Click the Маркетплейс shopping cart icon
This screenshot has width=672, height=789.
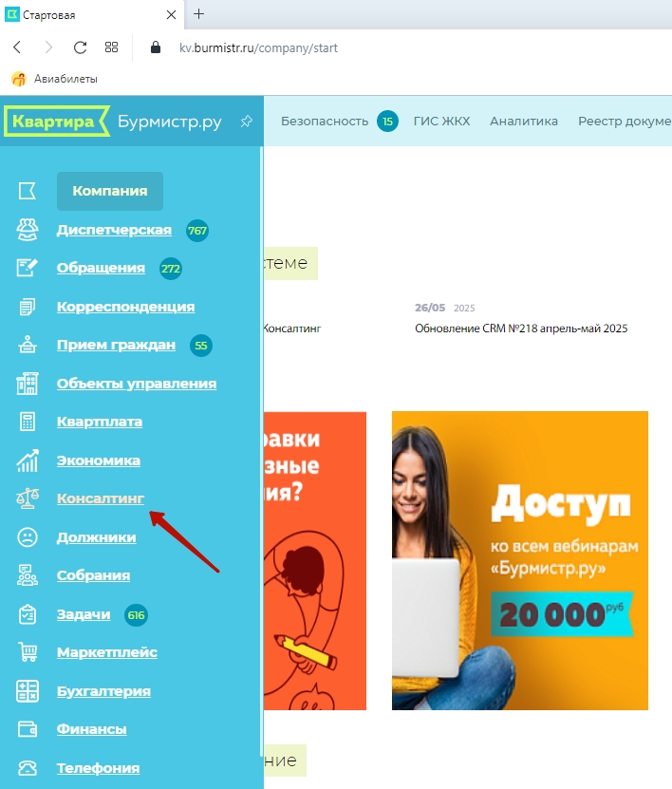pyautogui.click(x=28, y=652)
